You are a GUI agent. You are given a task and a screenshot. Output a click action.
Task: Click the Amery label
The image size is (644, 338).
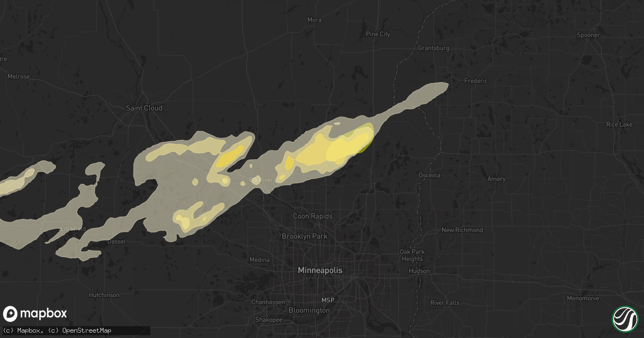tap(496, 179)
